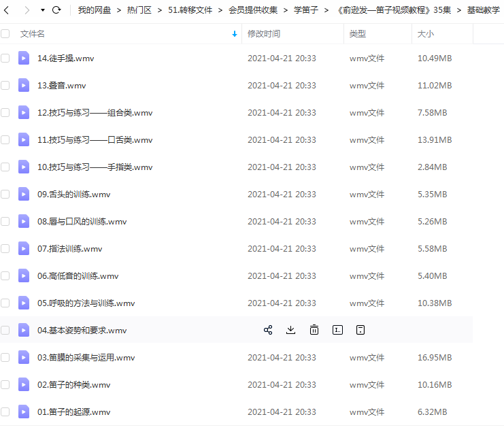Click the last action icon on the 04 row
Viewport: 504px width, 436px height.
(360, 330)
